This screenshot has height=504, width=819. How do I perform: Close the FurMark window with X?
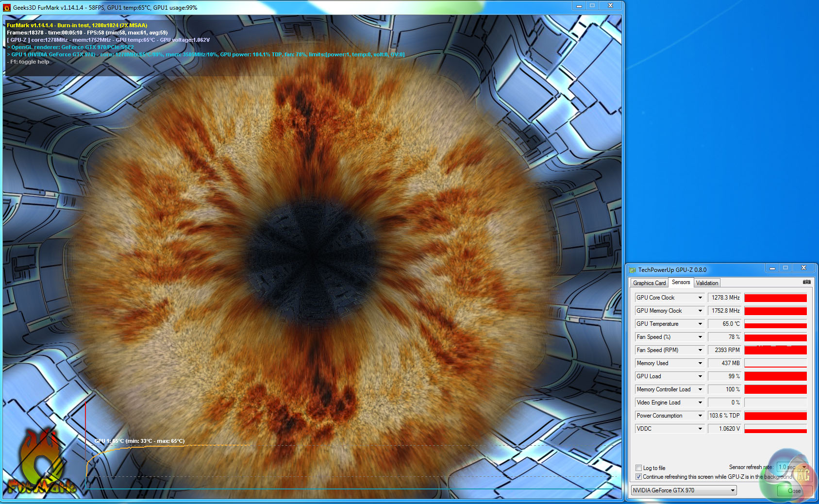click(x=610, y=5)
